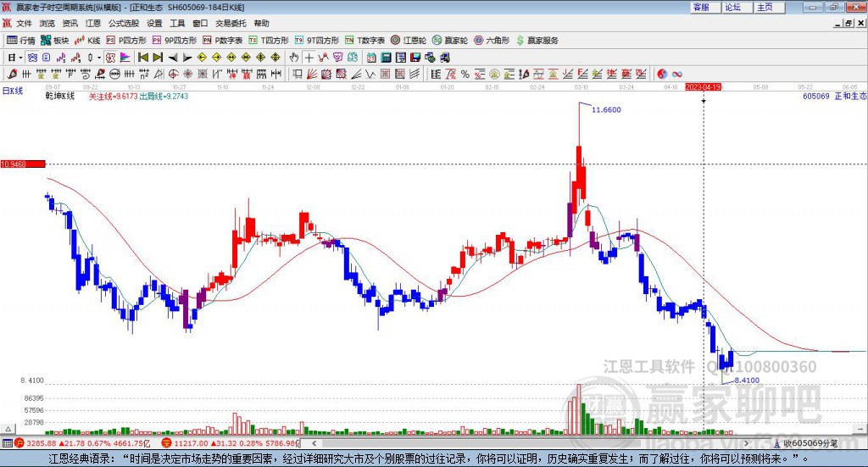Open the 文件 menu
868x467 pixels.
pyautogui.click(x=25, y=23)
